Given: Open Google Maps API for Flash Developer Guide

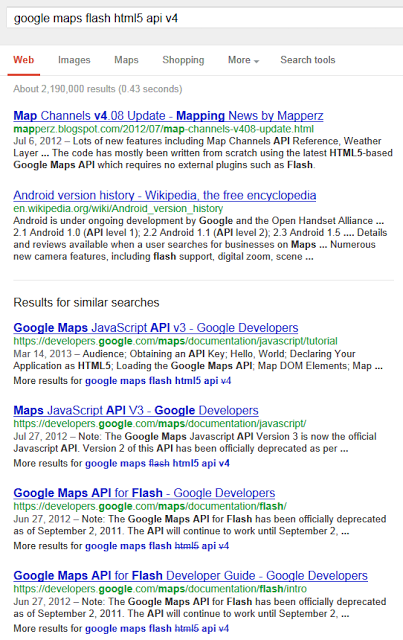Looking at the screenshot, I should pos(190,576).
